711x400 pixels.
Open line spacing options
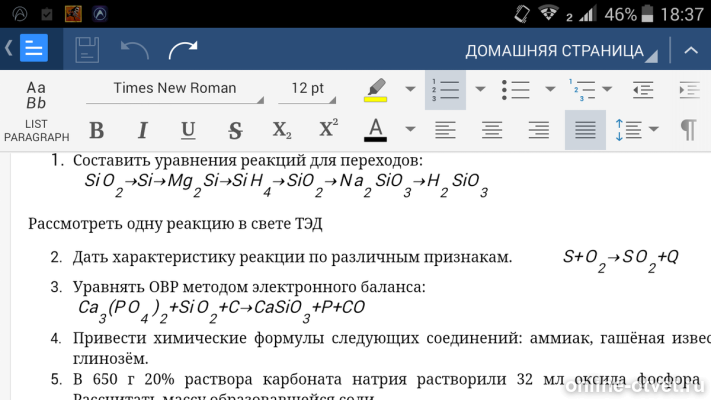click(x=628, y=130)
